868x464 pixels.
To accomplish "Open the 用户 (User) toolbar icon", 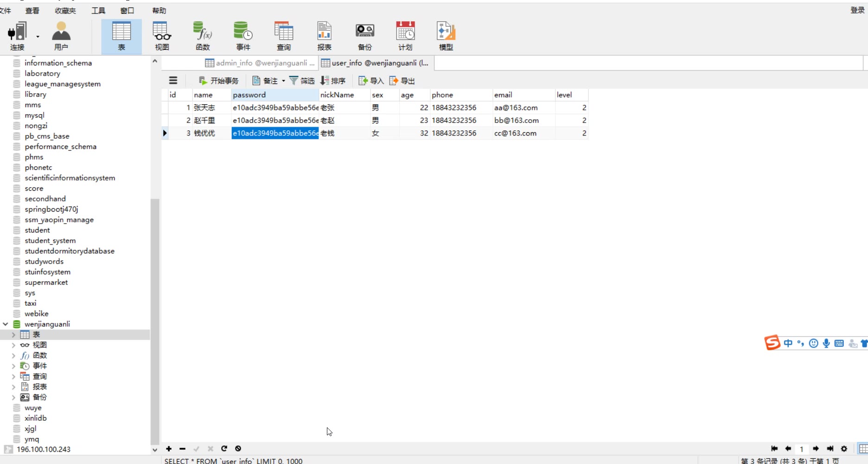I will click(x=61, y=36).
